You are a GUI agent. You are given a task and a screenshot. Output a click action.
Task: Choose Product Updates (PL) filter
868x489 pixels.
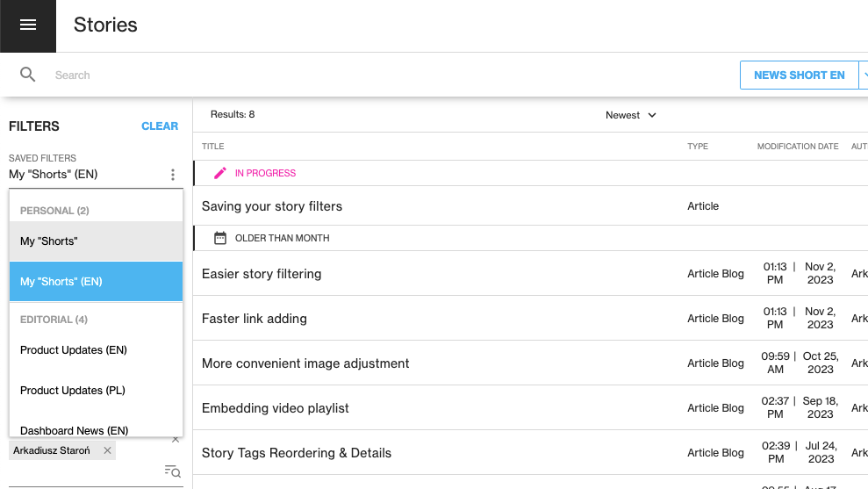96,391
